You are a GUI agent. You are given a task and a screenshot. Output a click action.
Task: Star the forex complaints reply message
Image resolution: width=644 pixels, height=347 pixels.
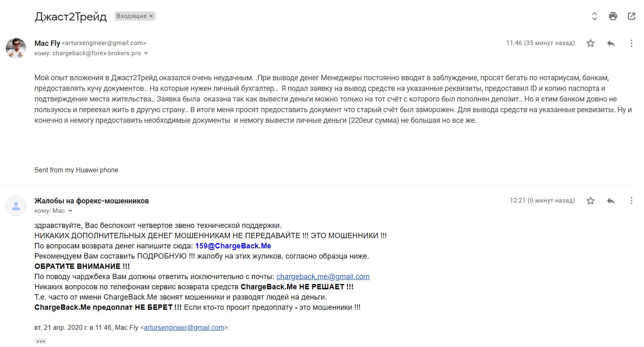(x=590, y=201)
